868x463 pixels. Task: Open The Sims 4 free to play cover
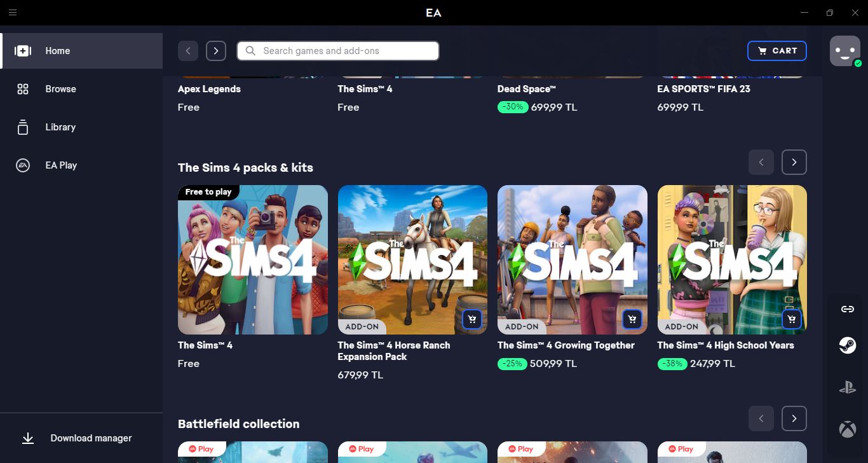pyautogui.click(x=253, y=259)
